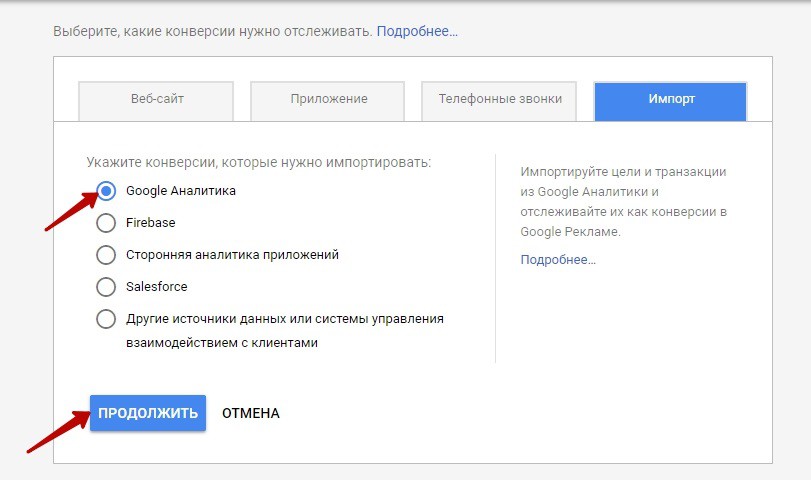Select the Другие источники данных radio circle
Image resolution: width=811 pixels, height=480 pixels.
coord(106,319)
